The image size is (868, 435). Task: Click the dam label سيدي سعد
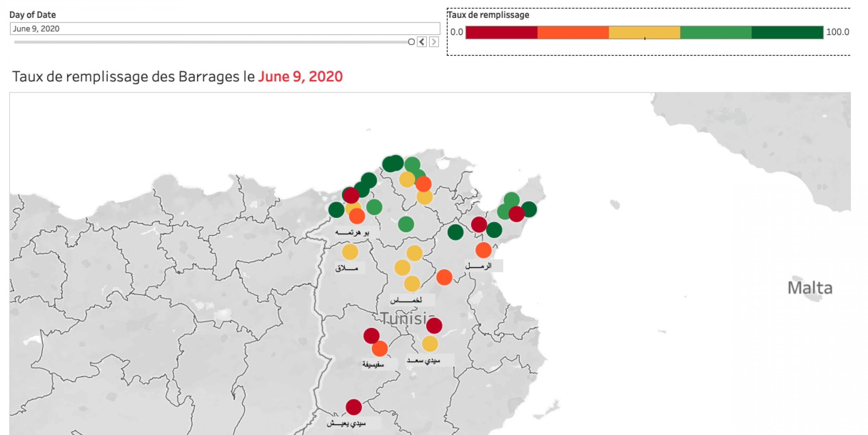[x=424, y=360]
